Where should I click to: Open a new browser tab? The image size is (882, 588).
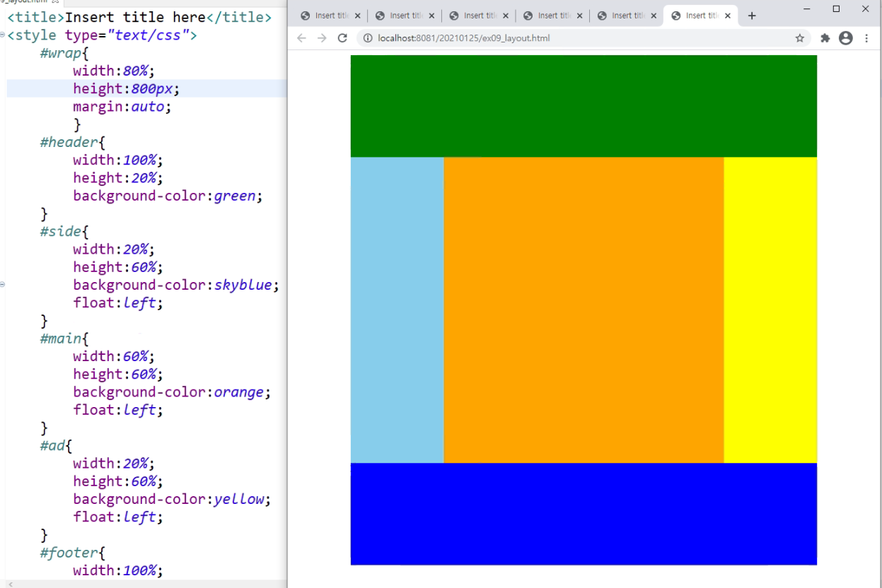pos(752,16)
